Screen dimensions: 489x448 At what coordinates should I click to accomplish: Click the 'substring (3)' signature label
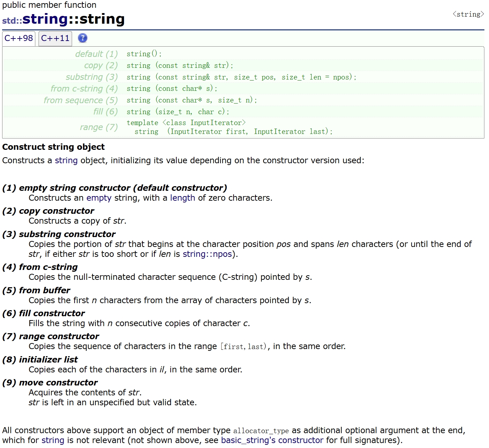[92, 77]
